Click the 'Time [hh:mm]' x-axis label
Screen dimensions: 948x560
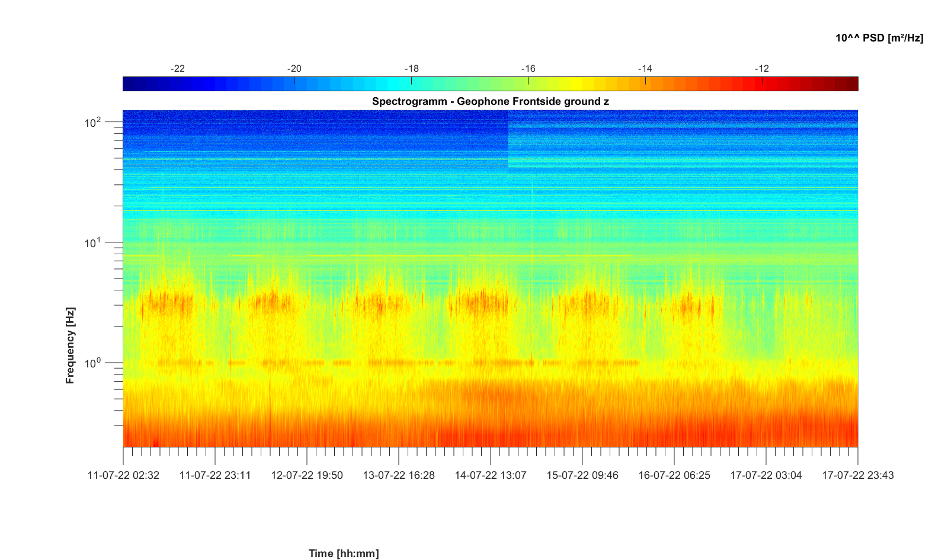coord(343,553)
